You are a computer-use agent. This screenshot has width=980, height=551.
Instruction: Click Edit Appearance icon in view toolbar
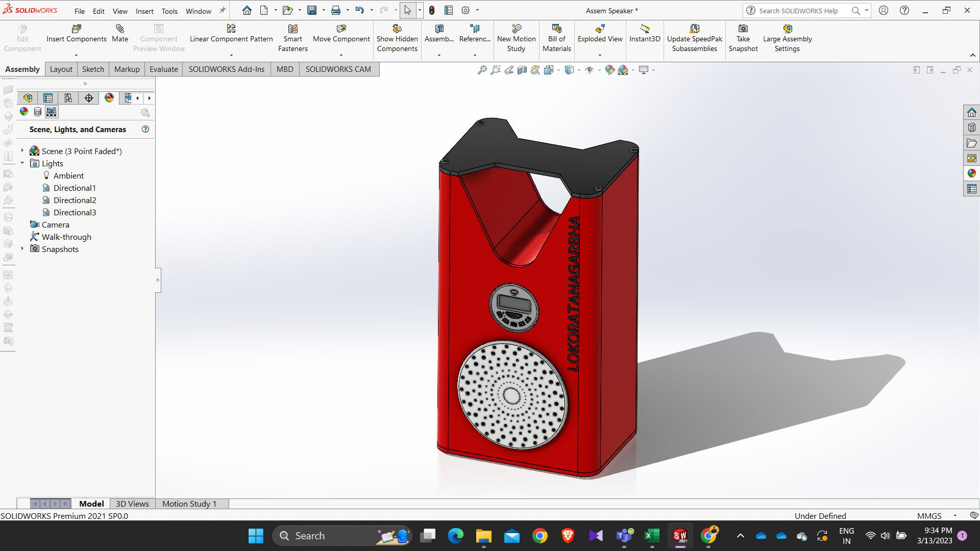click(609, 70)
